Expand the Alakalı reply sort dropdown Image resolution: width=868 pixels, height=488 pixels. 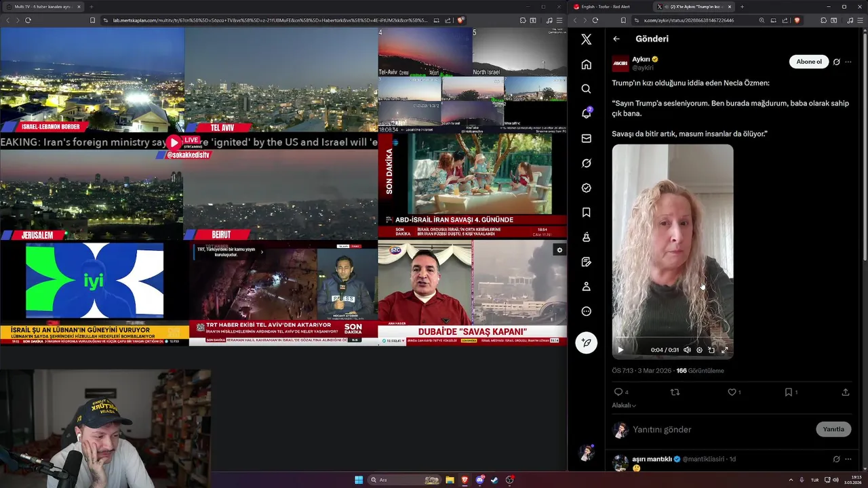point(624,405)
